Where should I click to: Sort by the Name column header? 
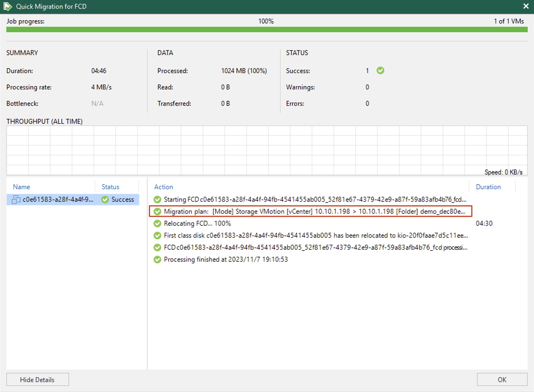[x=22, y=187]
